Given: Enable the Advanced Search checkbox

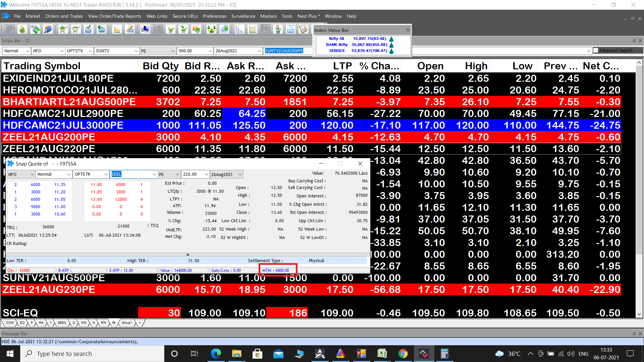Looking at the screenshot, I should click(596, 50).
